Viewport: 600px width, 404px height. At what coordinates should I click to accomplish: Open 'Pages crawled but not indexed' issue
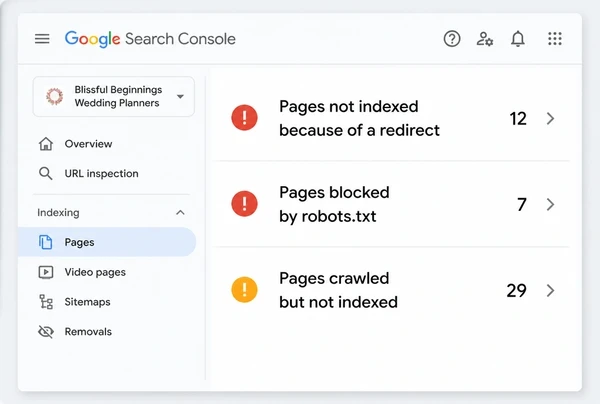click(x=391, y=290)
